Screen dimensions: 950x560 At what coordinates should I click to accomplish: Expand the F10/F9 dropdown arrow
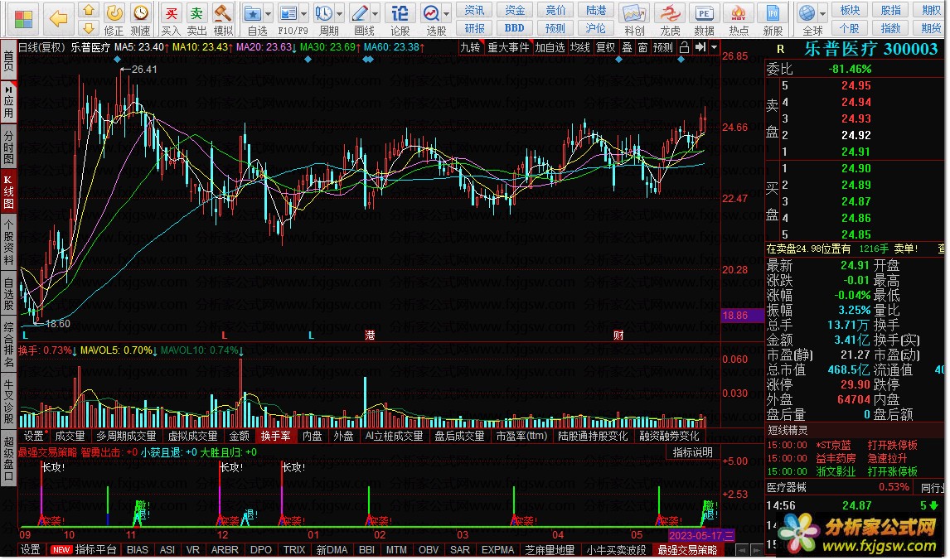click(304, 13)
